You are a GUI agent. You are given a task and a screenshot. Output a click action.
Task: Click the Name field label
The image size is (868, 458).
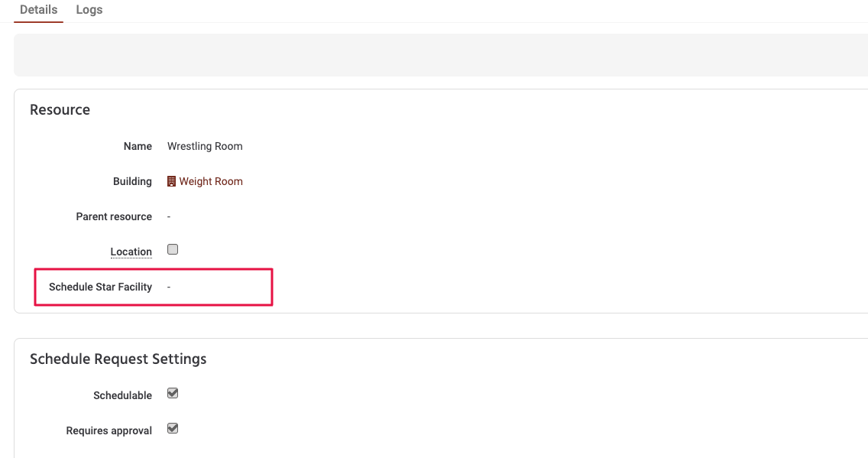pyautogui.click(x=138, y=146)
